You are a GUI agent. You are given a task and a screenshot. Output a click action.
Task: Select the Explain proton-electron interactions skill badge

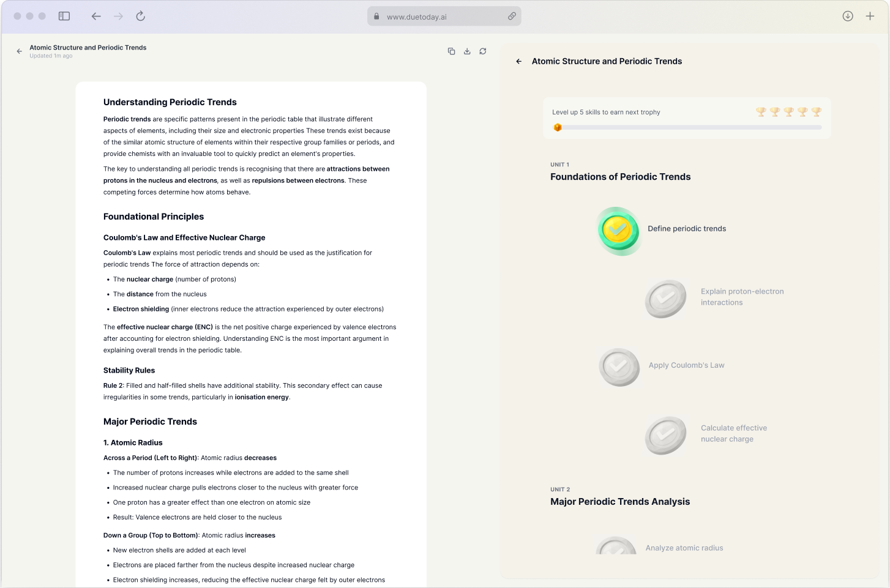[665, 299]
